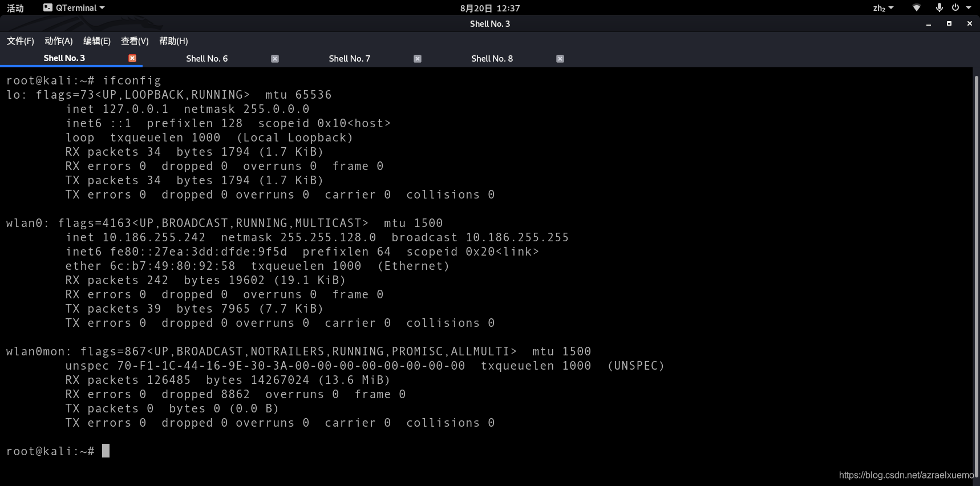Open the 编辑(E) menu

click(x=97, y=41)
